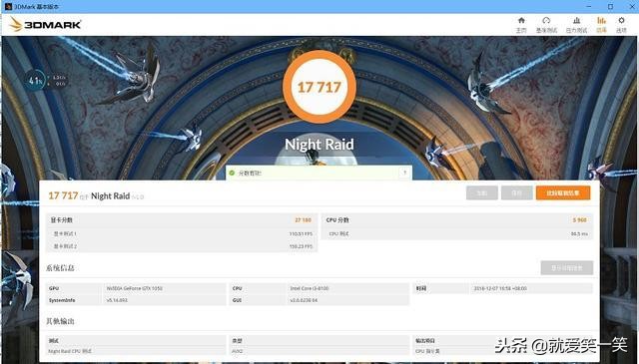The width and height of the screenshot is (639, 364).
Task: Click the Night Raid CPU test output cell
Action: (70, 351)
